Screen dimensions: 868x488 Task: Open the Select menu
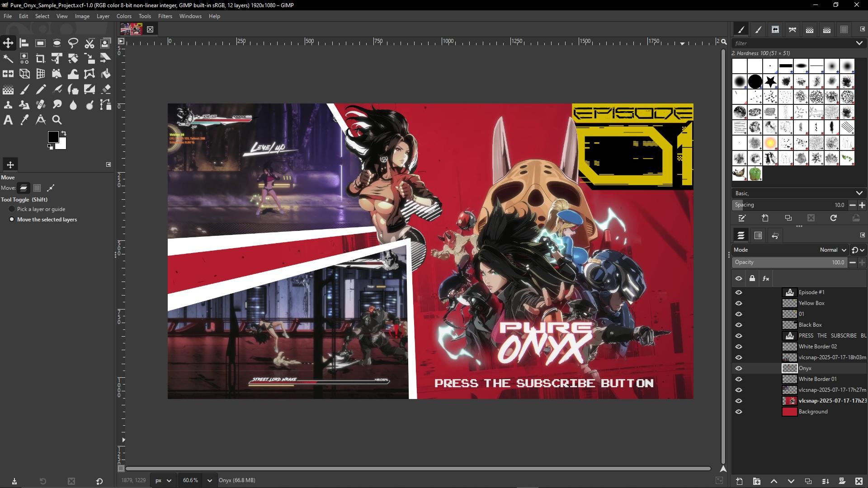pos(42,16)
